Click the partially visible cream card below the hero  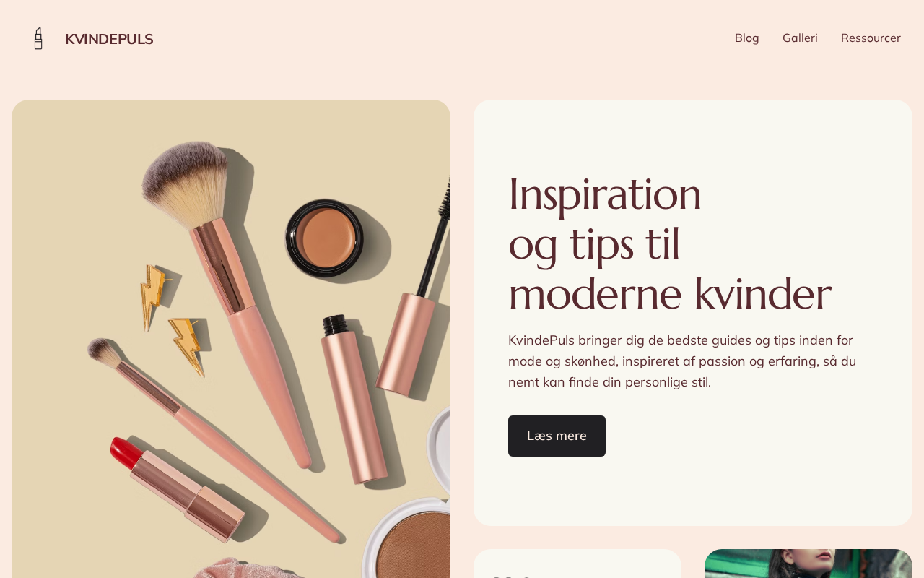click(577, 564)
